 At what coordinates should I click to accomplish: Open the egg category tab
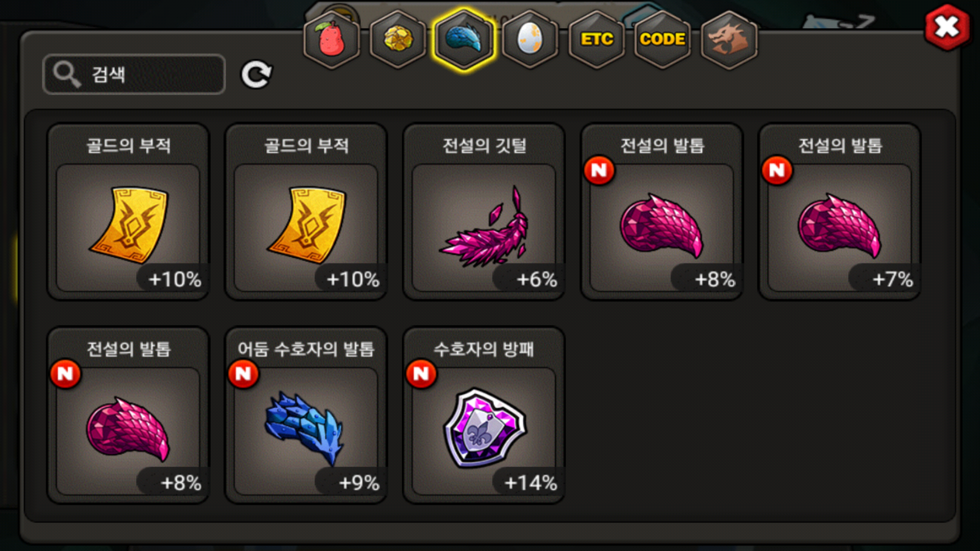530,40
